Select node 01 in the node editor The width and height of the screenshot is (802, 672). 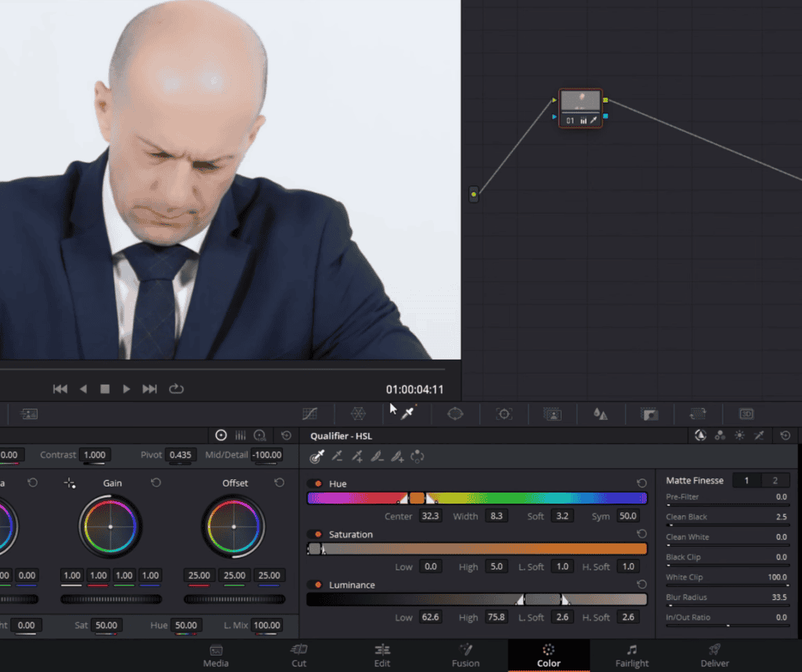click(x=580, y=108)
